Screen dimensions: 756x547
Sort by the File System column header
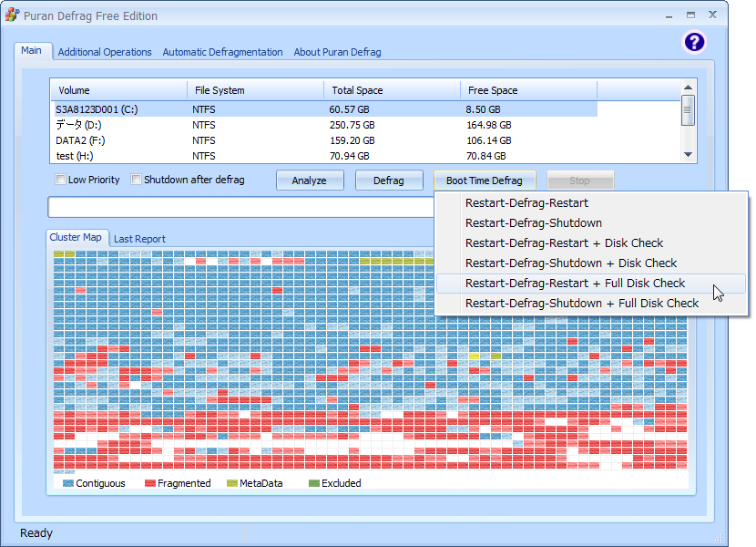(x=256, y=90)
